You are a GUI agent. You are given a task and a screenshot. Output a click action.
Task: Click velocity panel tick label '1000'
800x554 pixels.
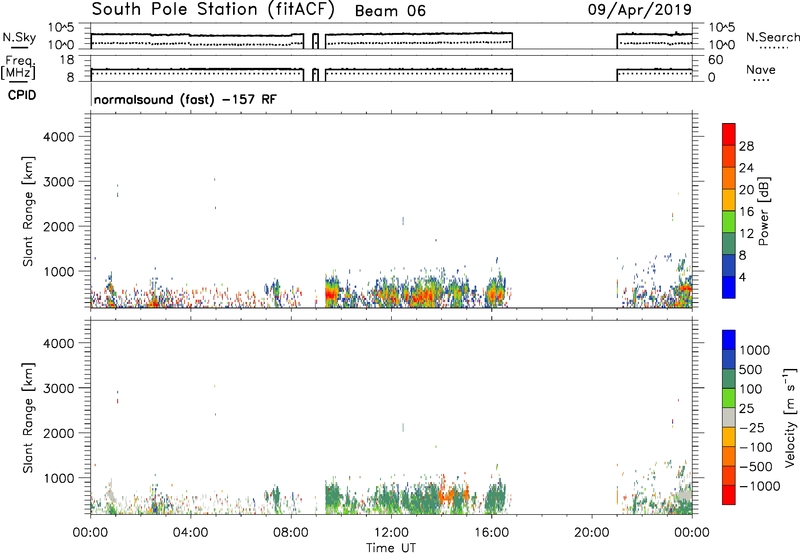59,478
